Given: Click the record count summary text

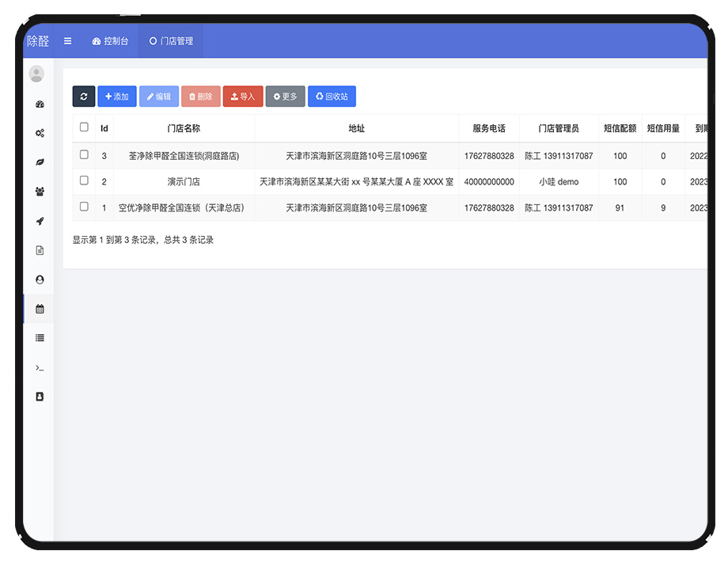Looking at the screenshot, I should [x=143, y=240].
